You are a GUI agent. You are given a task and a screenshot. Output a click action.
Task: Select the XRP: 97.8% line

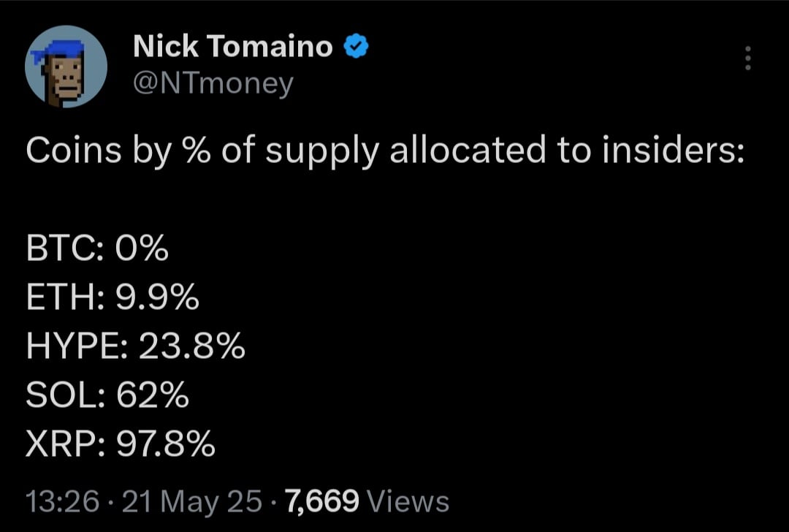click(x=121, y=444)
